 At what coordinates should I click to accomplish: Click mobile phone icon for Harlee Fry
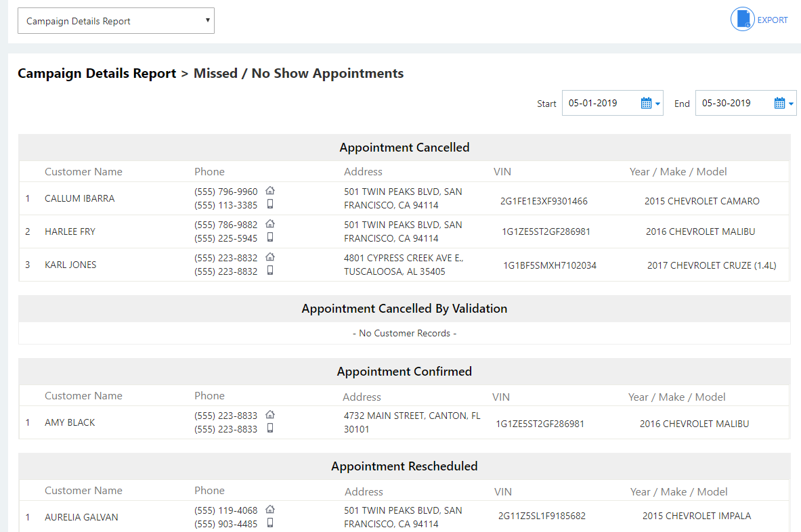click(270, 238)
